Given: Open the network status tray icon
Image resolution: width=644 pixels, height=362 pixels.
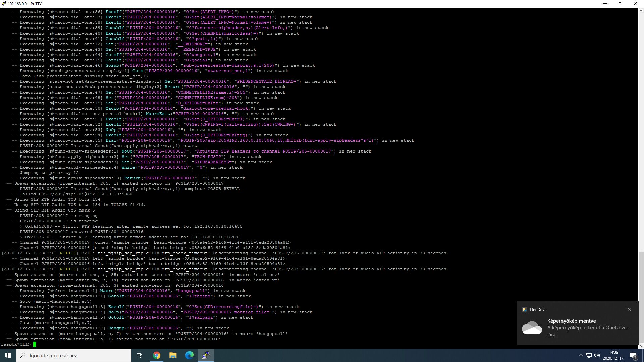Looking at the screenshot, I should (x=589, y=355).
